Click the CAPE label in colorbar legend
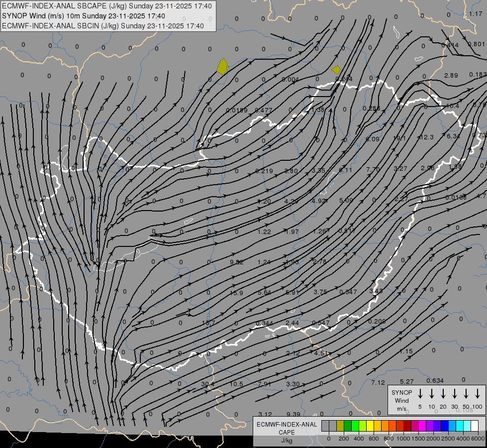The height and width of the screenshot is (448, 487). [x=287, y=433]
